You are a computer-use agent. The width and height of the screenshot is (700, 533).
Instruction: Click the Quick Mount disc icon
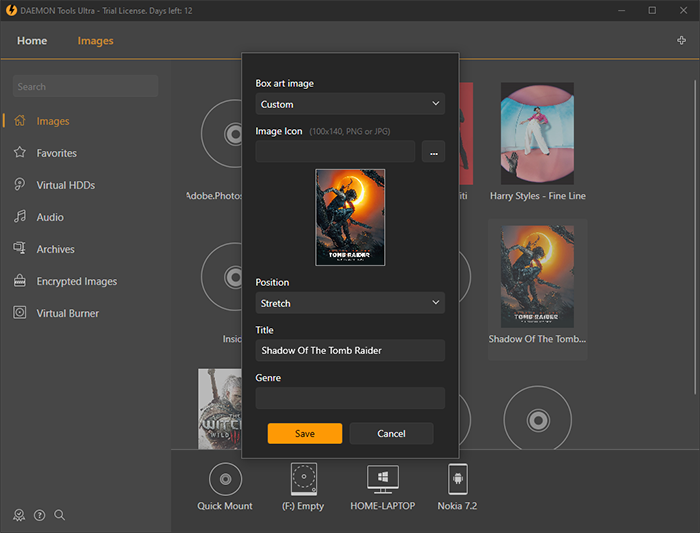[x=225, y=479]
